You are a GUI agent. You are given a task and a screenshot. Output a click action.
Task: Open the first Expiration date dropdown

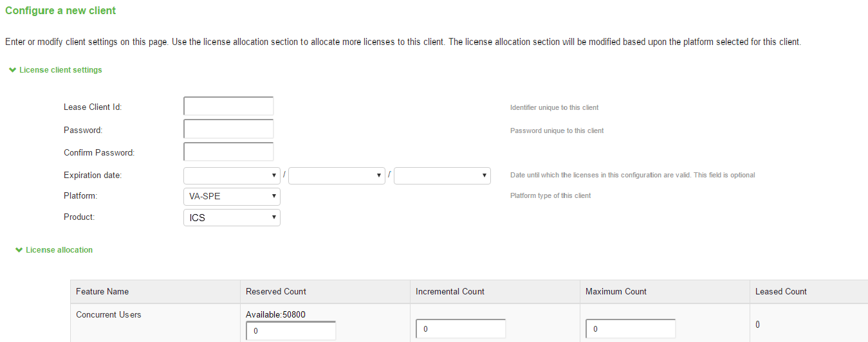tap(232, 175)
